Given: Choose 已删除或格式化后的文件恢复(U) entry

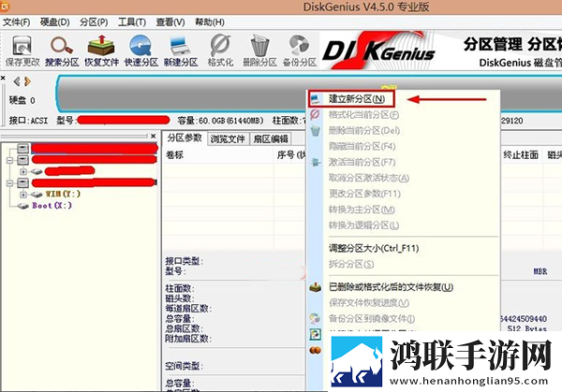Looking at the screenshot, I should [391, 287].
